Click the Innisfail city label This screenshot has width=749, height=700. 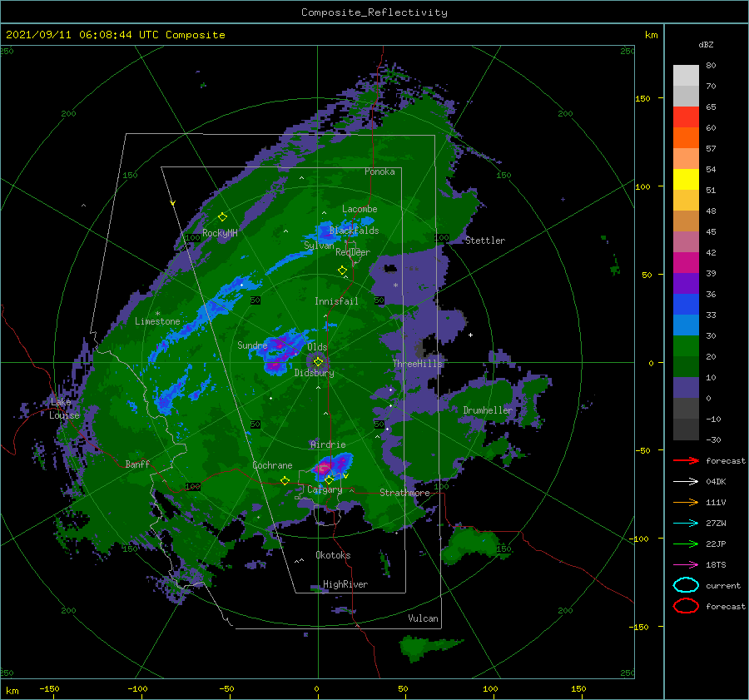pos(336,301)
